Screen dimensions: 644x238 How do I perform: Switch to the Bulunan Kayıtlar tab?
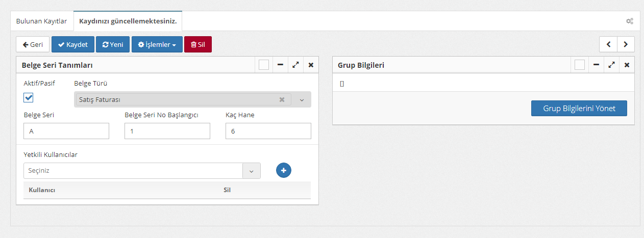click(x=42, y=21)
